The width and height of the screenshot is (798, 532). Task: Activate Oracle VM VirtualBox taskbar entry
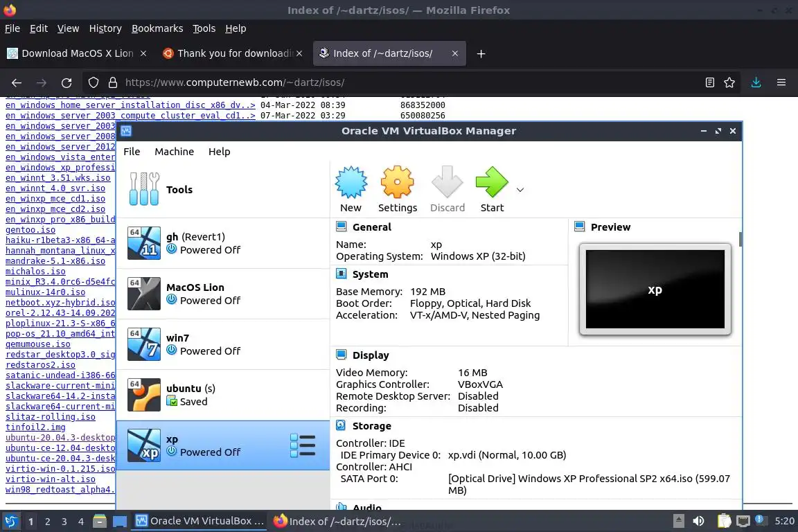point(199,521)
